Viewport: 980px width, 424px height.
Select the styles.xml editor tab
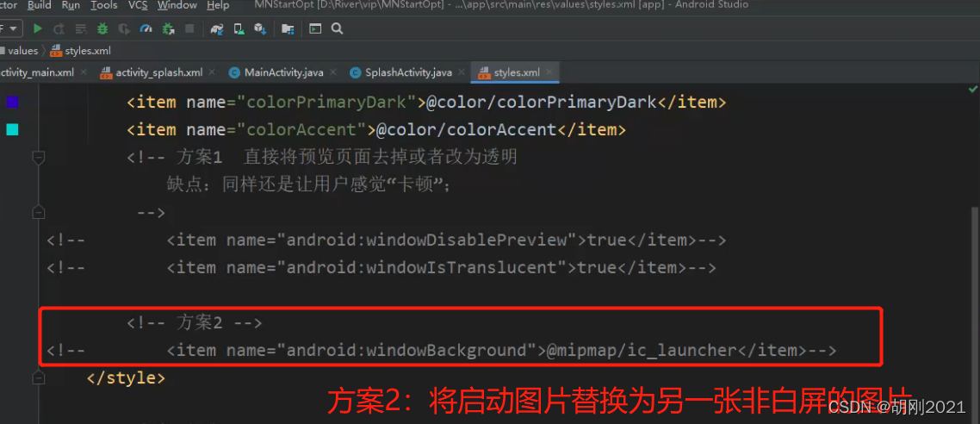click(516, 72)
